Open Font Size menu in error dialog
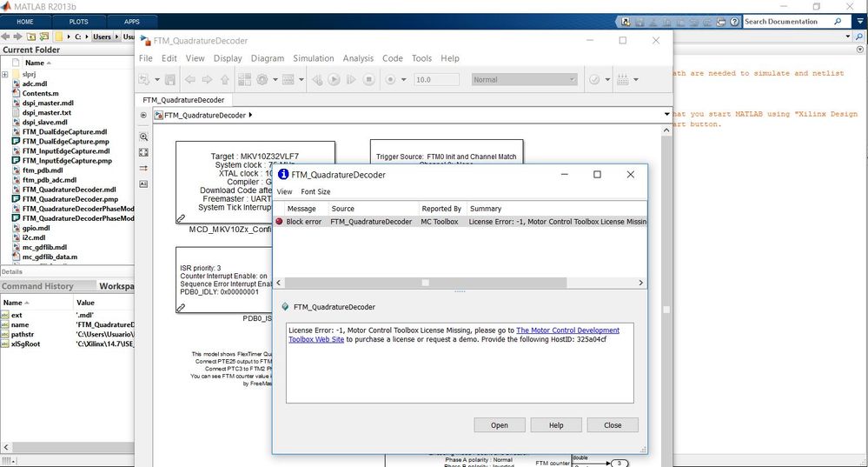The height and width of the screenshot is (467, 868). point(315,191)
